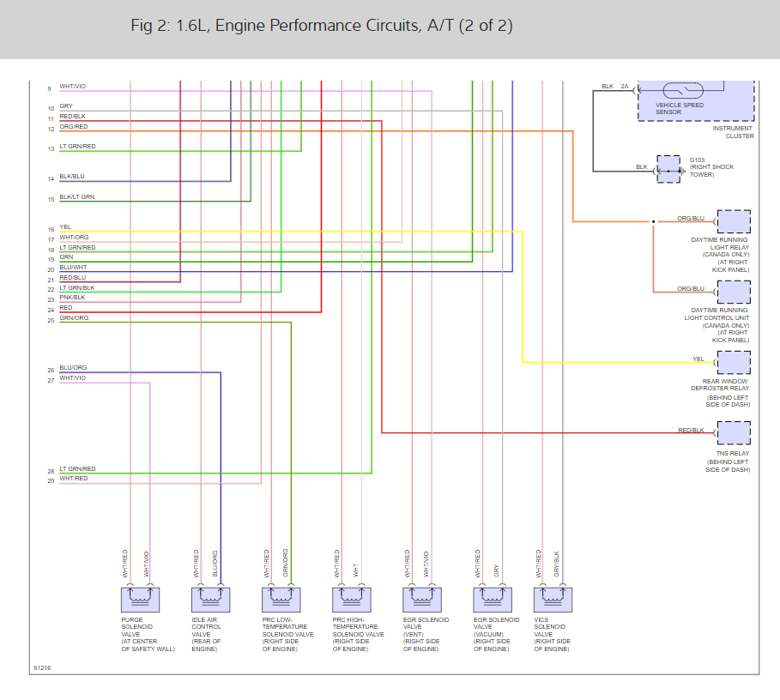The image size is (780, 700).
Task: Select the Daytime Running Light Relay box
Action: (x=734, y=221)
